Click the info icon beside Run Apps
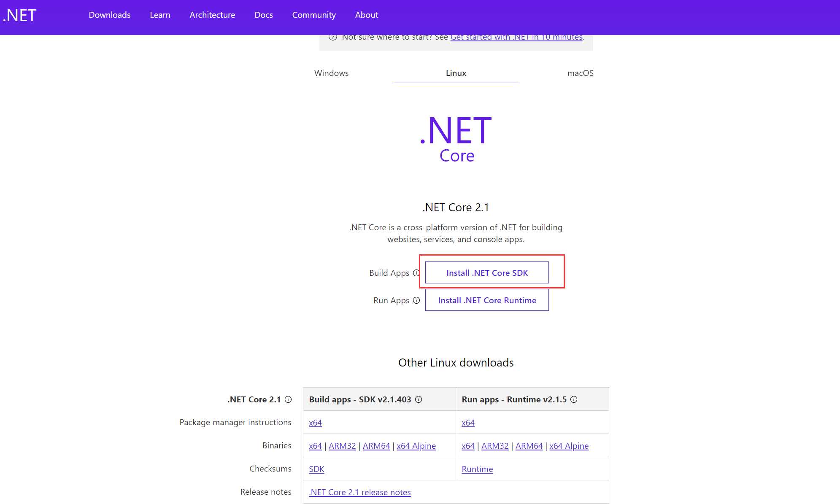Image resolution: width=840 pixels, height=504 pixels. (x=416, y=300)
